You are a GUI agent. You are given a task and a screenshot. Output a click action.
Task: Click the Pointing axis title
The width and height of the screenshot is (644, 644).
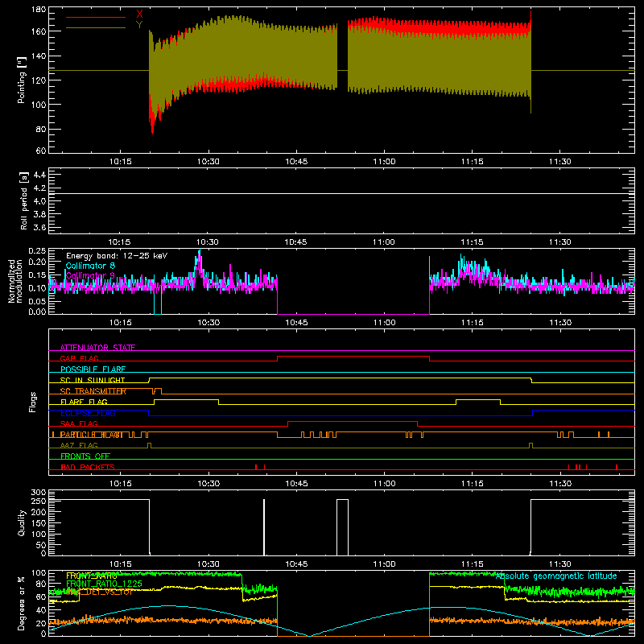(22, 80)
